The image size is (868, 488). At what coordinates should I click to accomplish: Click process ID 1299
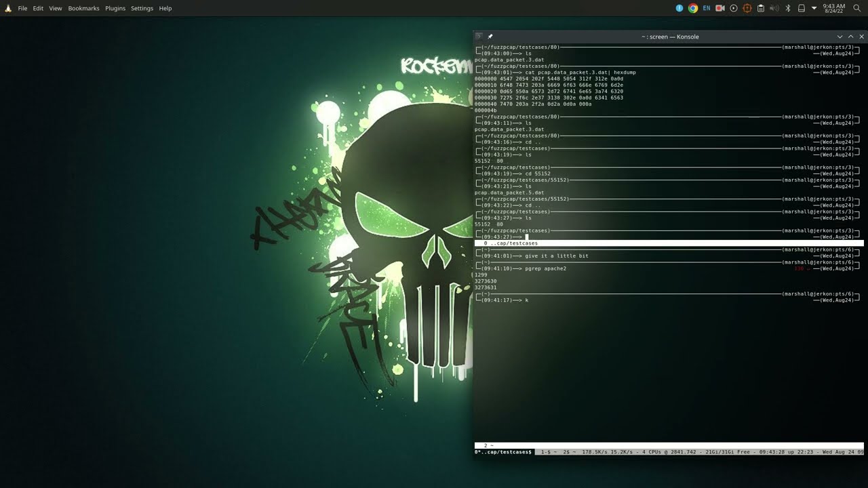point(481,274)
